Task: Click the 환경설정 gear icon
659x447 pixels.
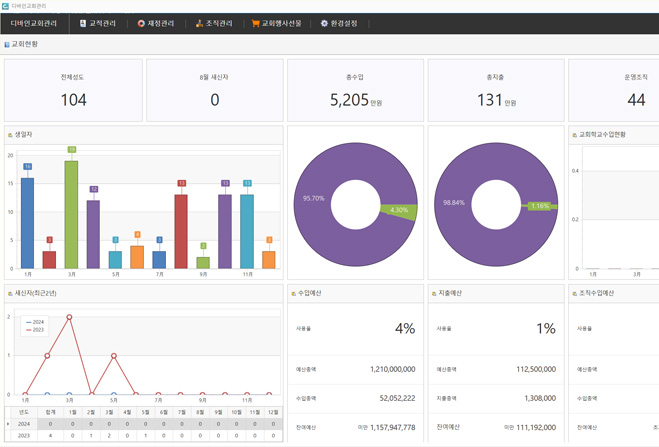Action: (324, 23)
